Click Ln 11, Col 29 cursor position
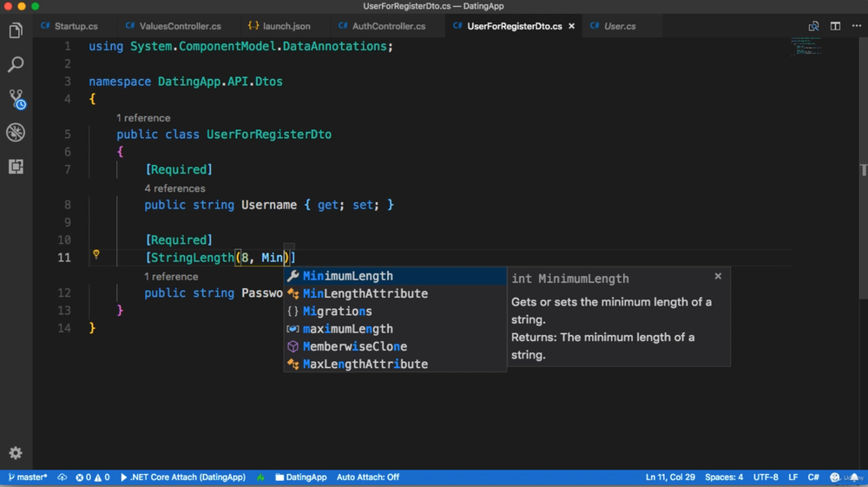 coord(670,477)
